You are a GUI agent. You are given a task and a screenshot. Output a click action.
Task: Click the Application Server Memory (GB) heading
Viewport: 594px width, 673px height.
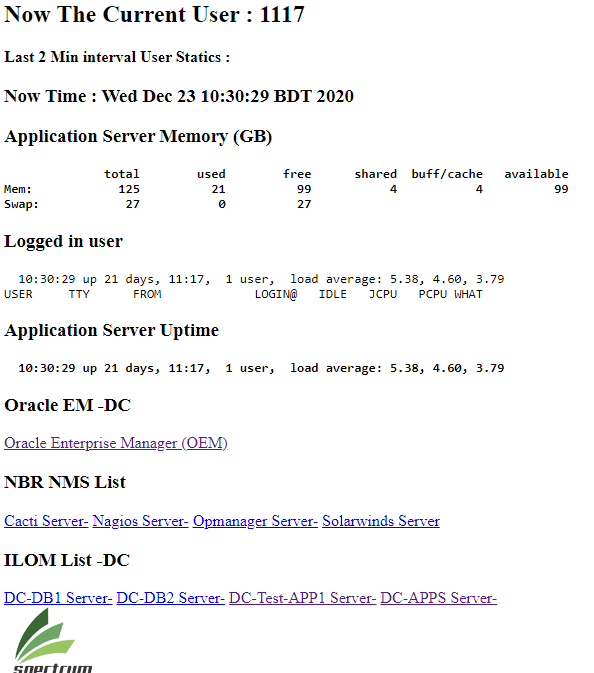(x=138, y=137)
